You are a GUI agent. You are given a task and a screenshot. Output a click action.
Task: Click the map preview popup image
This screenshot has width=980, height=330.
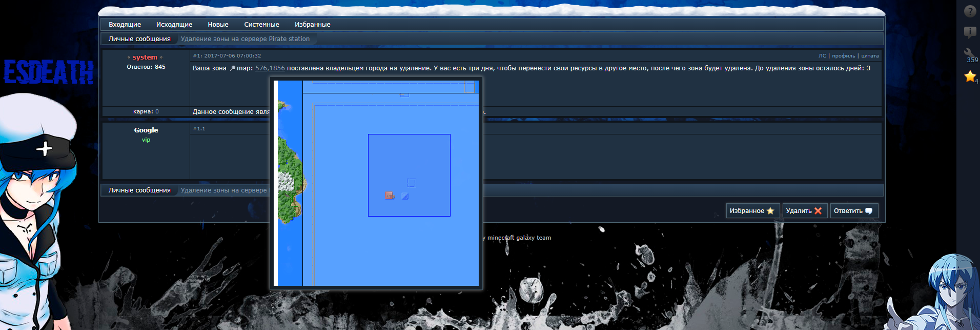(376, 183)
